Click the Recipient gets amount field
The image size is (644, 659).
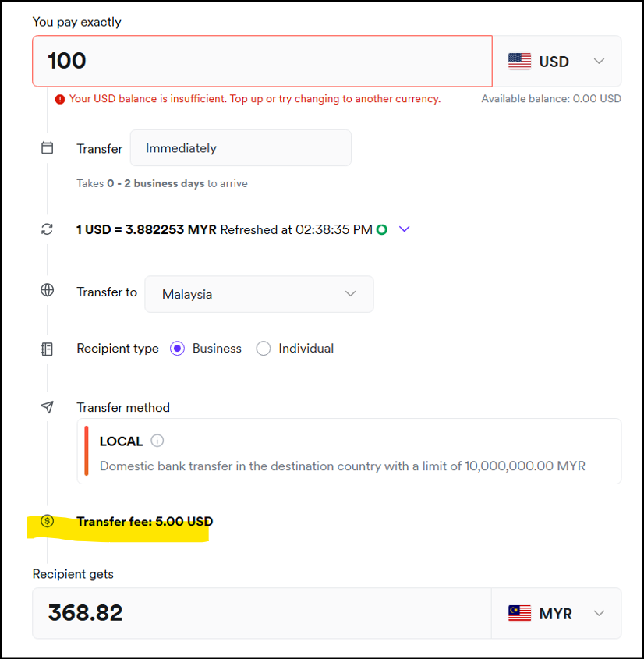262,613
